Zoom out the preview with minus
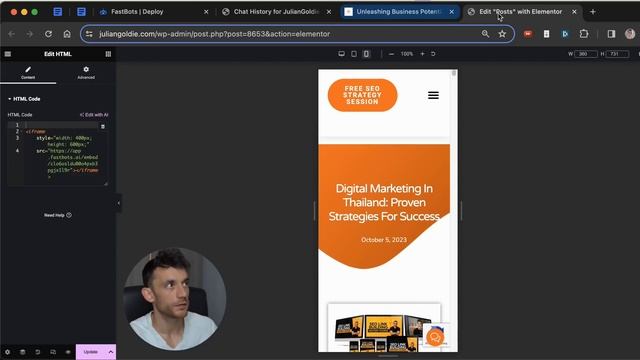The height and width of the screenshot is (360, 640). pyautogui.click(x=391, y=54)
